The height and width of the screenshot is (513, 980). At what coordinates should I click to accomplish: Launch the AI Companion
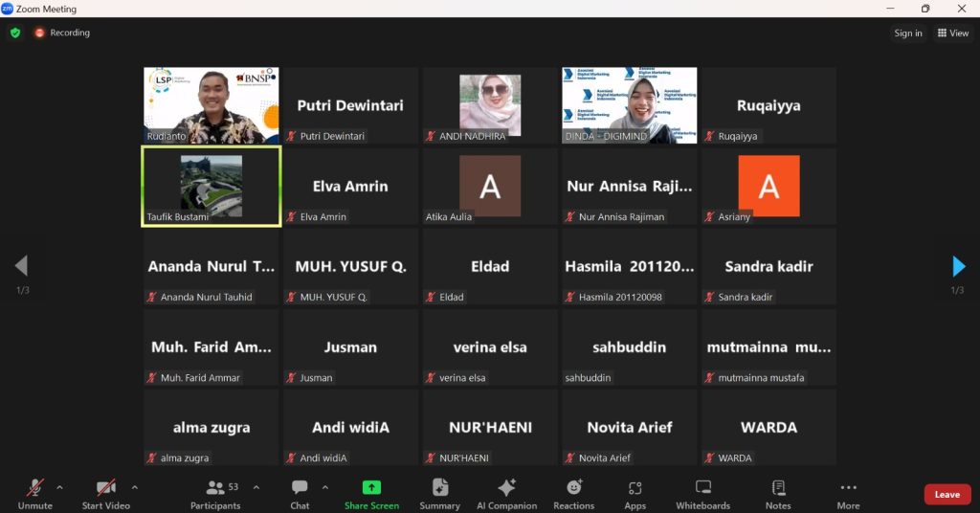pos(507,493)
